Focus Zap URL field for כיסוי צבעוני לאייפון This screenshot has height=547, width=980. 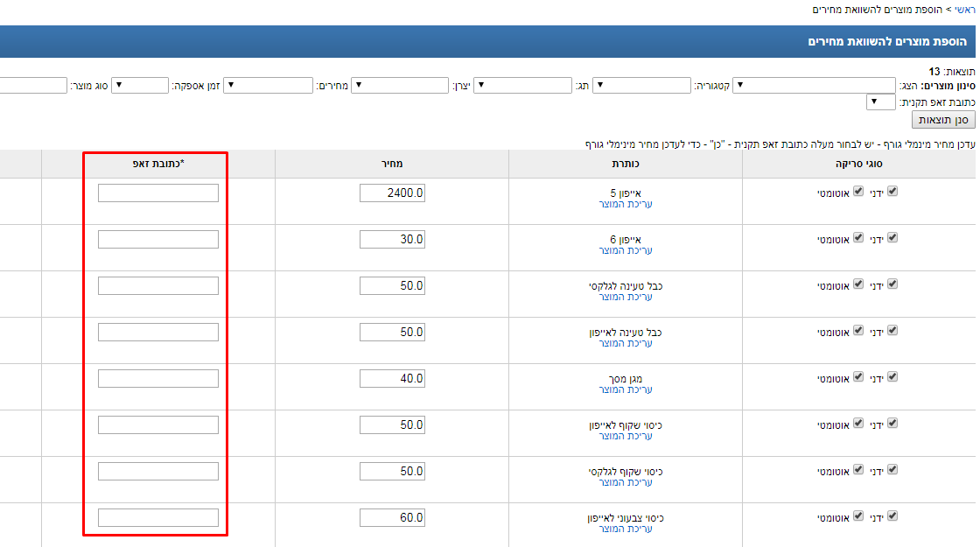point(158,517)
